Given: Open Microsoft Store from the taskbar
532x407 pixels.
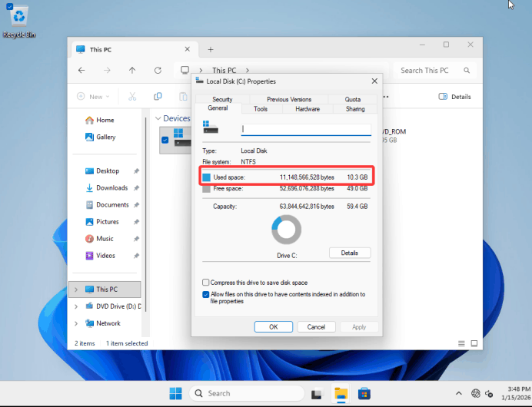Looking at the screenshot, I should click(x=364, y=393).
